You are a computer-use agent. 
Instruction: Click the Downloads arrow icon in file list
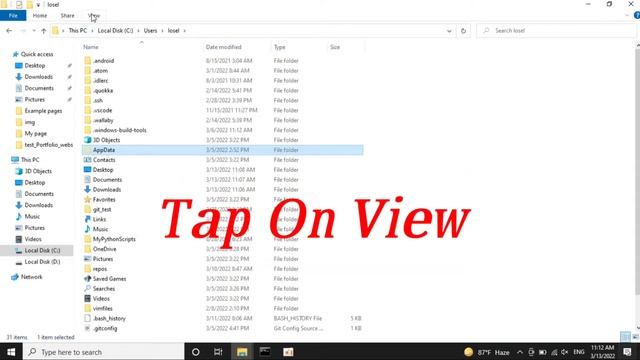[x=87, y=189]
